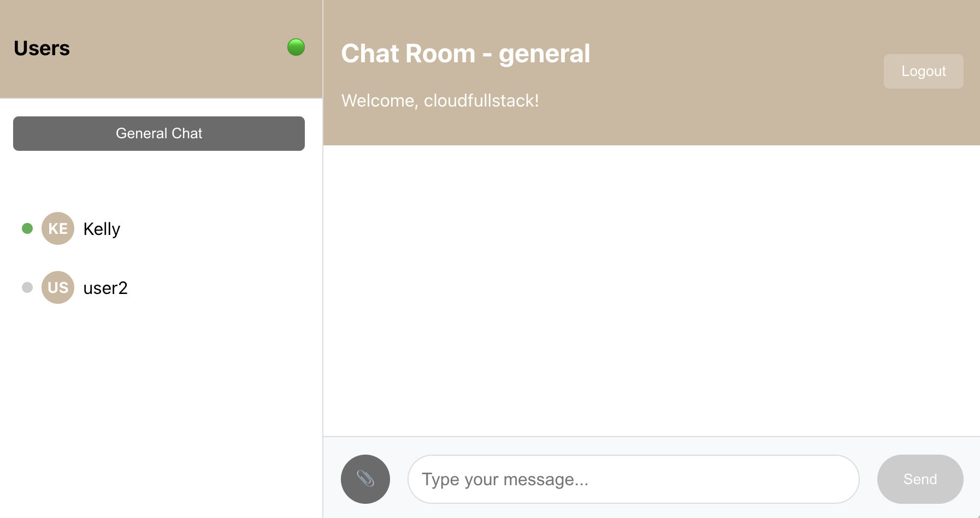Toggle Kelly's online presence indicator
The width and height of the screenshot is (980, 518).
(27, 228)
